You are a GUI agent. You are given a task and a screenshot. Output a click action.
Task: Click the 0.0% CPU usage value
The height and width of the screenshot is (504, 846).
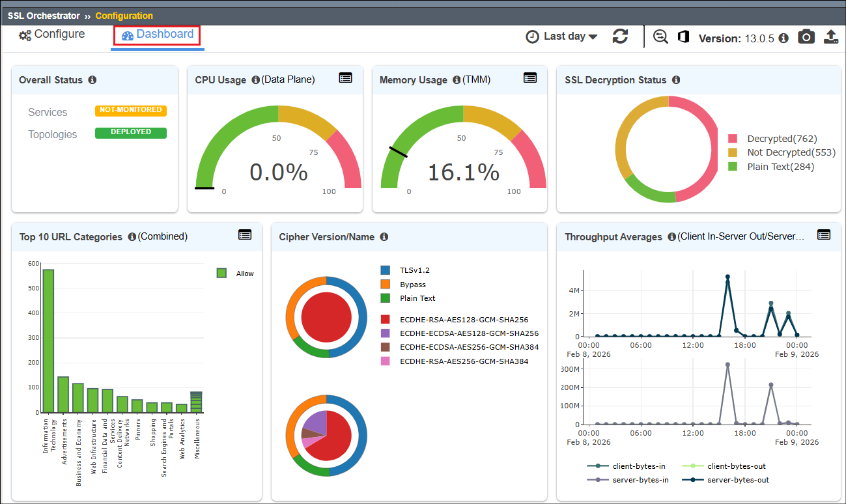click(x=278, y=173)
